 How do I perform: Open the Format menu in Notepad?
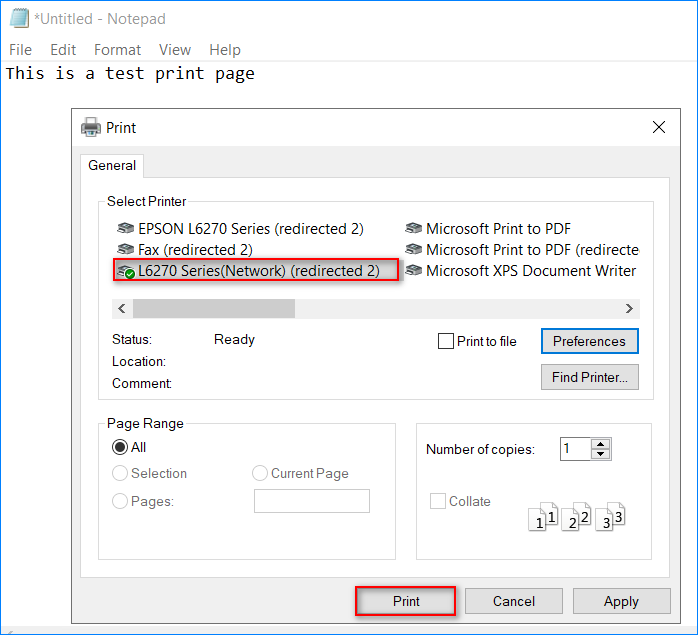tap(118, 49)
